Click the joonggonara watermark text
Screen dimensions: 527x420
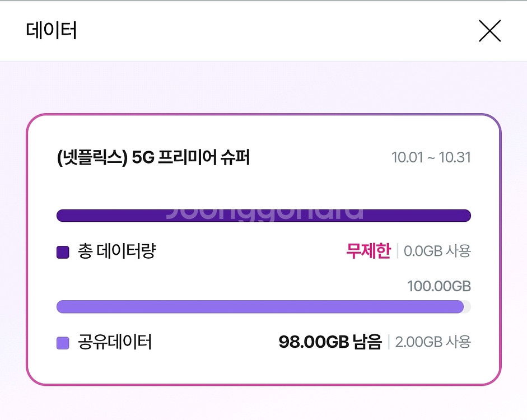[x=264, y=212]
